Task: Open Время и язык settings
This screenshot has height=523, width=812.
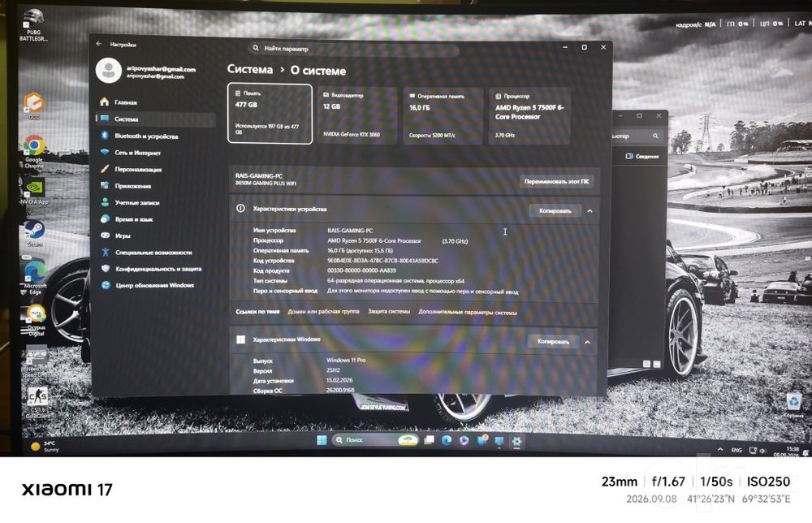Action: coord(156,218)
